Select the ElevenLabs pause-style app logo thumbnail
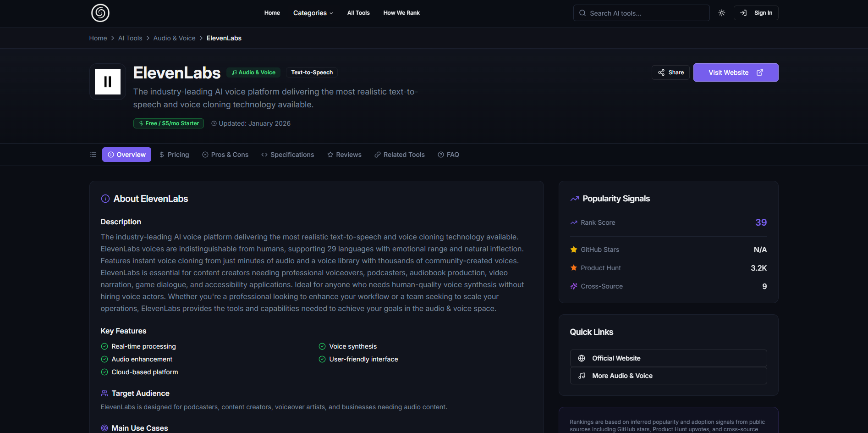868x433 pixels. (107, 81)
